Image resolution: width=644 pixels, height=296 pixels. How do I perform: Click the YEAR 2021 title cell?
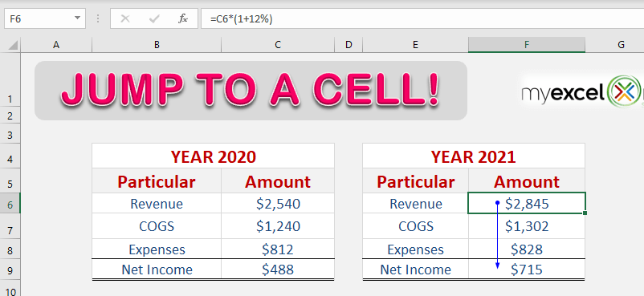click(474, 156)
